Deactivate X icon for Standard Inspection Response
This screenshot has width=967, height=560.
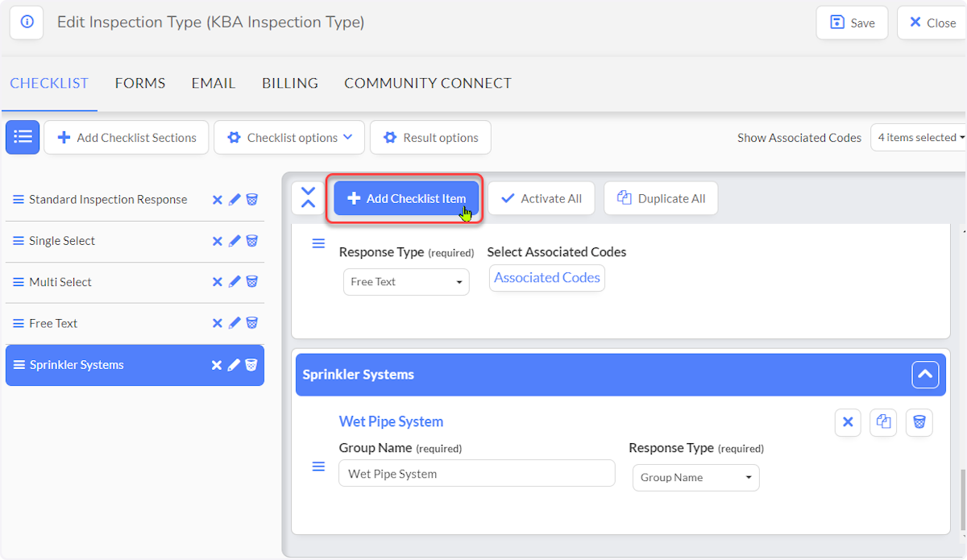click(217, 200)
